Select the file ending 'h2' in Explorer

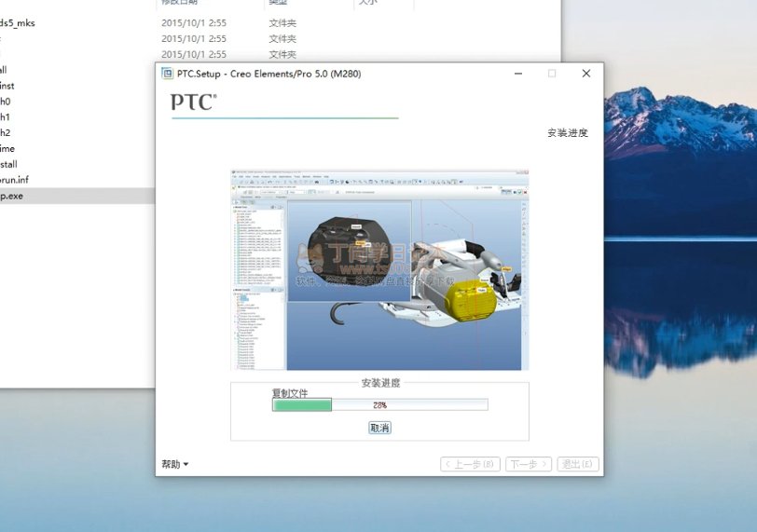pyautogui.click(x=6, y=132)
